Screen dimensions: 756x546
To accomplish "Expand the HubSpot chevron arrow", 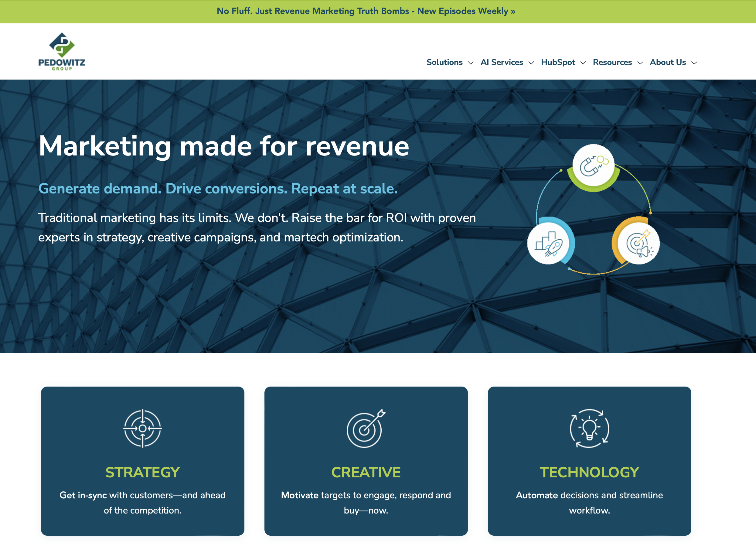I will pos(583,63).
